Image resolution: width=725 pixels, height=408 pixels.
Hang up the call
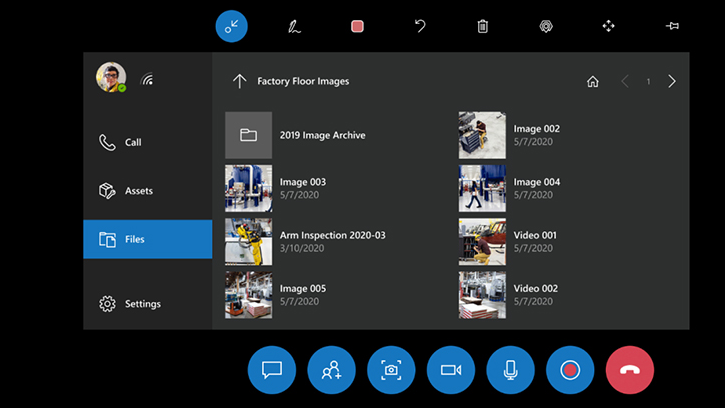click(x=630, y=370)
